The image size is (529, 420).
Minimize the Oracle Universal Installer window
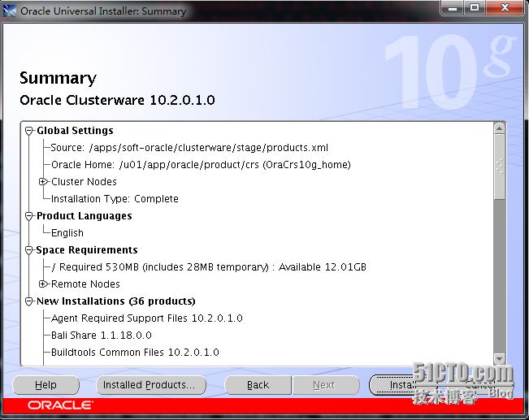453,8
